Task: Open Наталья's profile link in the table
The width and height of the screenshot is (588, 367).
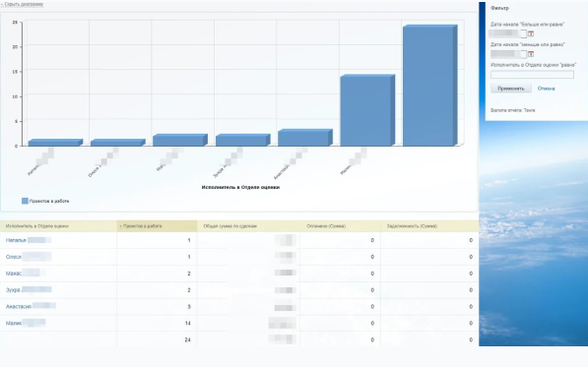Action: (29, 240)
